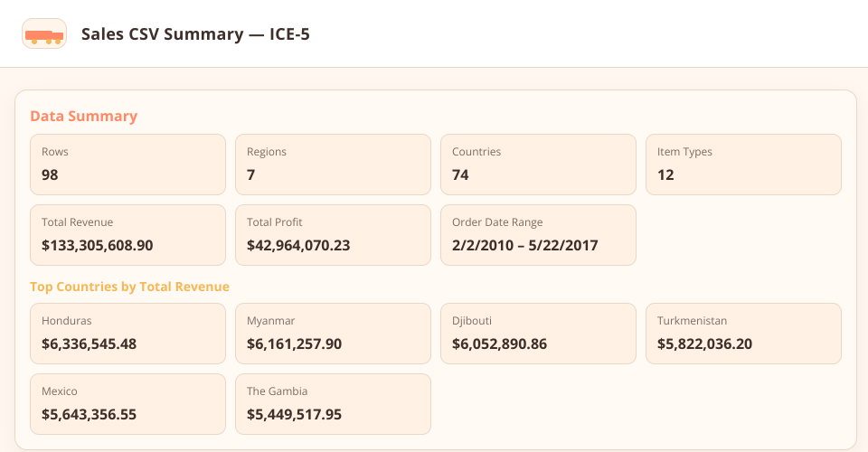Click the Item Types card
This screenshot has width=868, height=452.
tap(743, 165)
